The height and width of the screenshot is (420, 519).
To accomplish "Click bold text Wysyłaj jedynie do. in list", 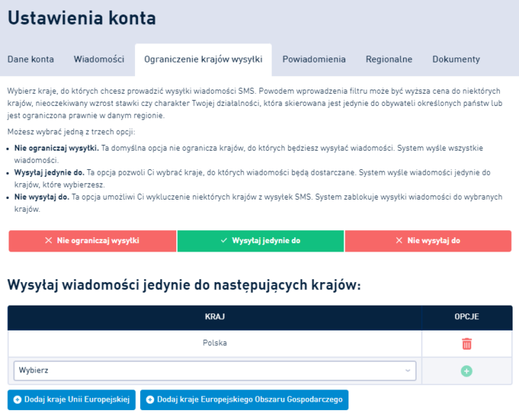I will click(x=49, y=173).
